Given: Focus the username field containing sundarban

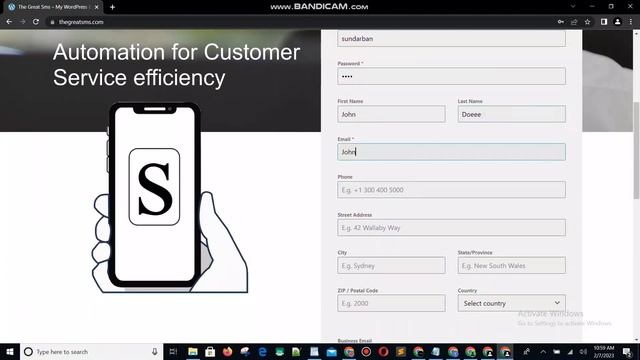Looking at the screenshot, I should pos(451,38).
